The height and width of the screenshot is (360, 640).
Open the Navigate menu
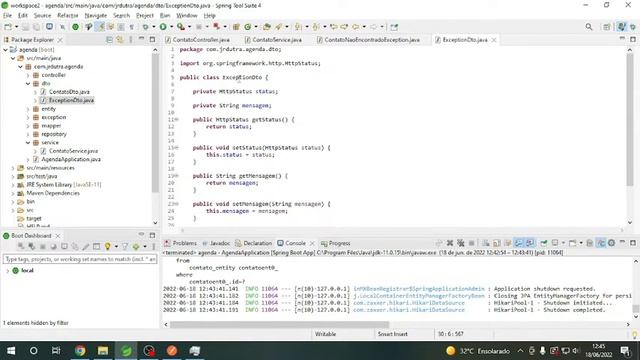(96, 16)
